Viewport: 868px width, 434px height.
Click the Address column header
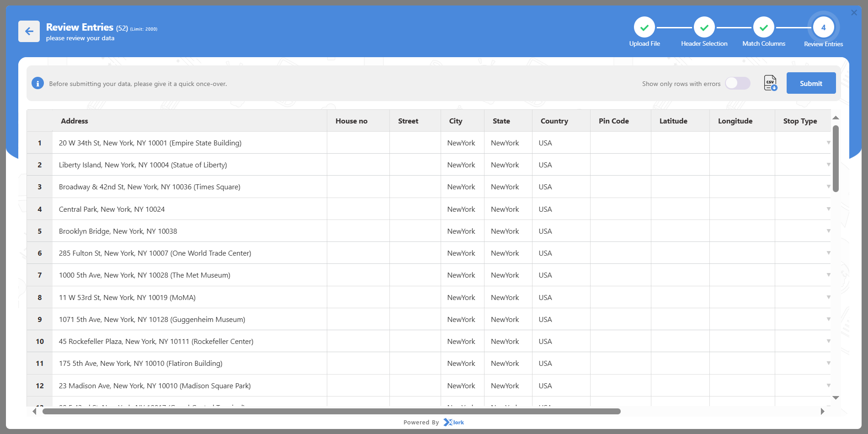pos(75,121)
